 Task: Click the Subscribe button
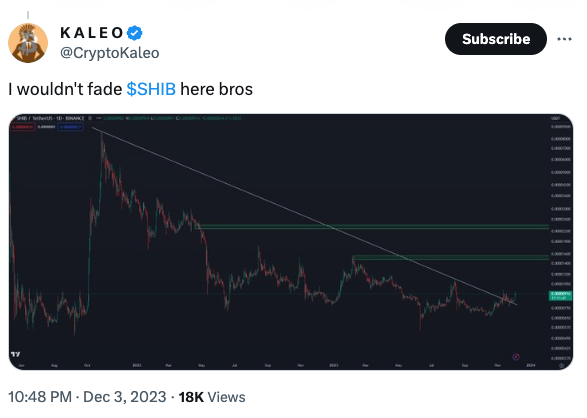(496, 39)
